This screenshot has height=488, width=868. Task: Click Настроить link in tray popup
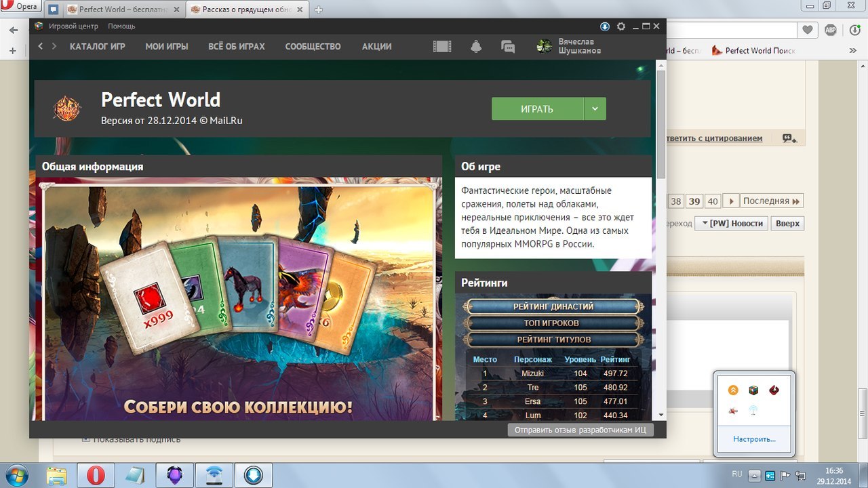tap(754, 439)
